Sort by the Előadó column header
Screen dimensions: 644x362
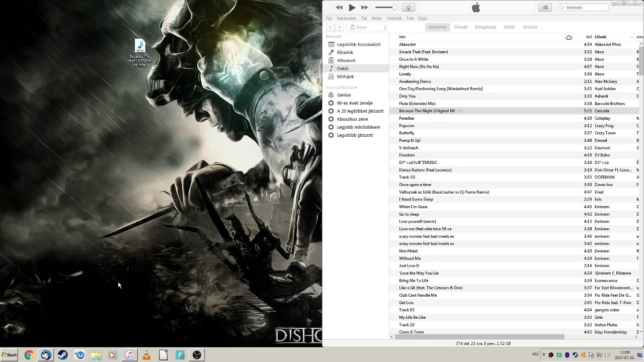614,37
